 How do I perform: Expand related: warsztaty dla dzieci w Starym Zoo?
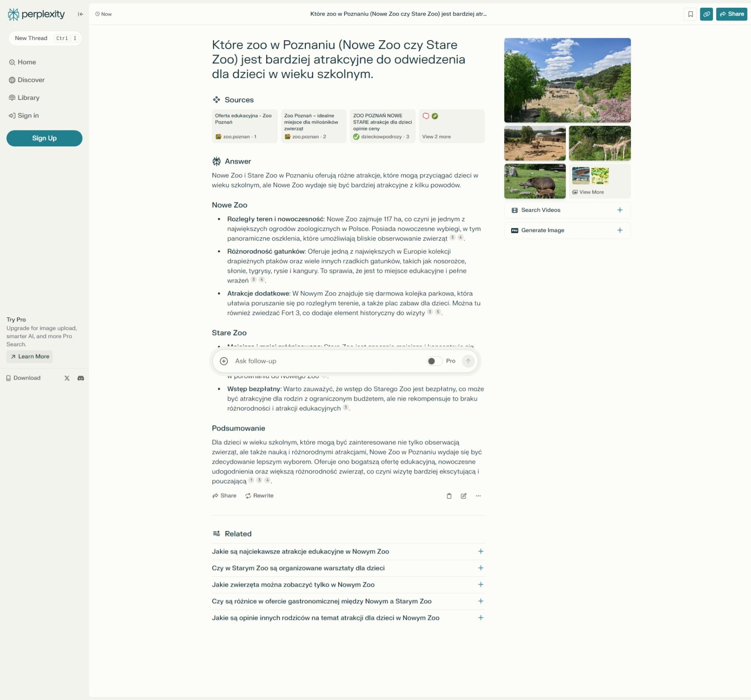point(348,568)
